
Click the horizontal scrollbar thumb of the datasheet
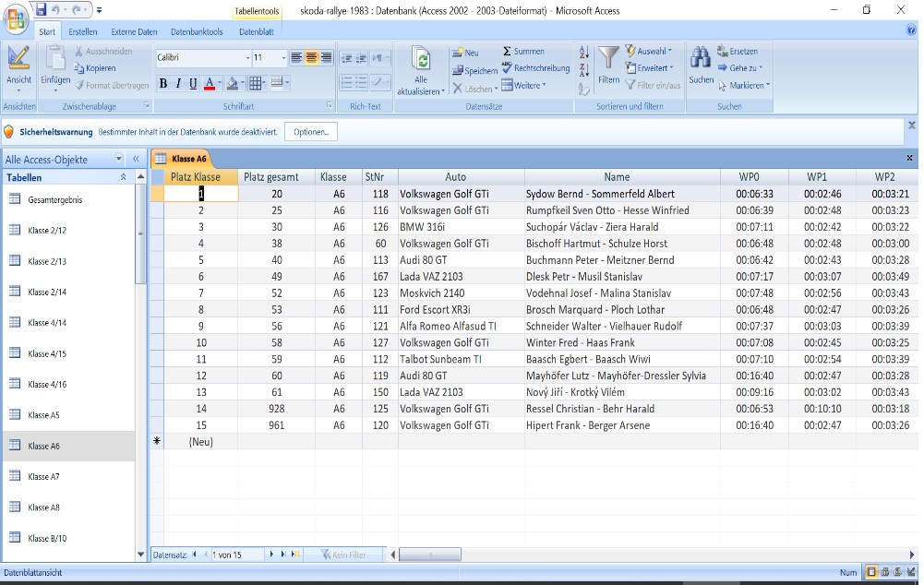click(x=430, y=555)
